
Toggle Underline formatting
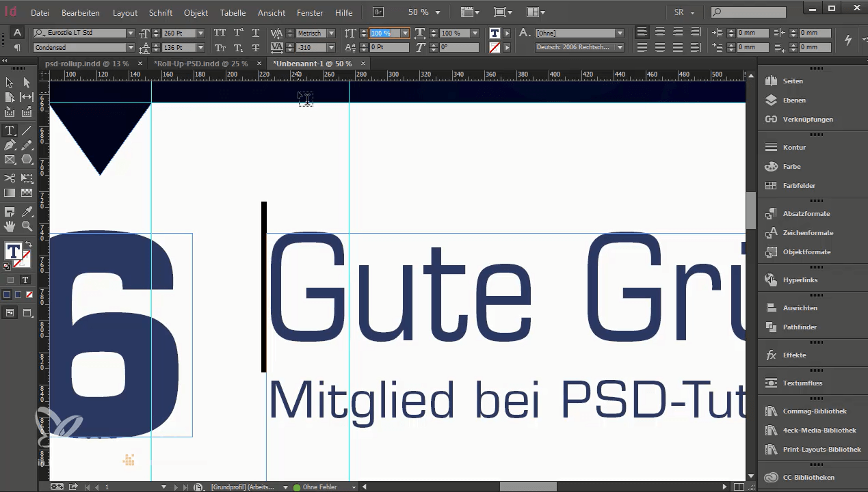[256, 33]
